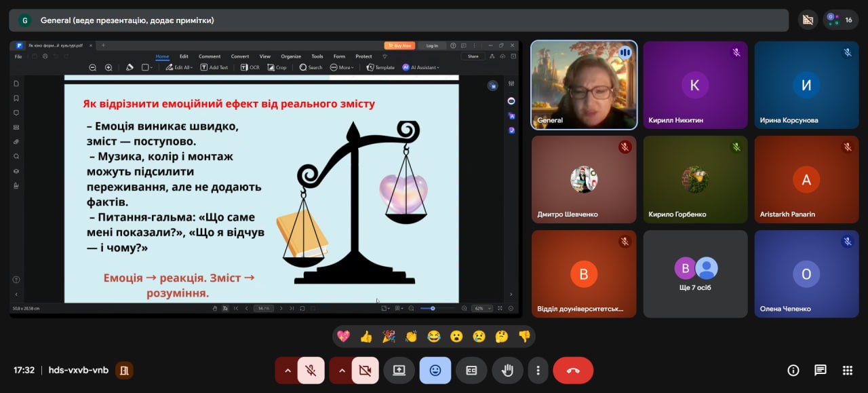Open the three-dot more options menu
Screen dimensions: 868x393
(538, 371)
